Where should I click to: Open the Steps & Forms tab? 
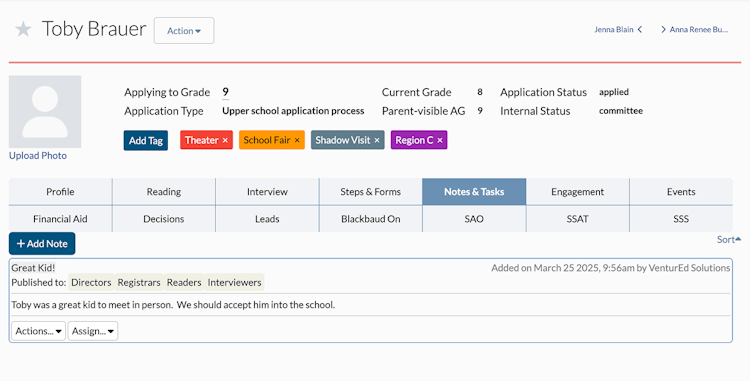click(371, 192)
